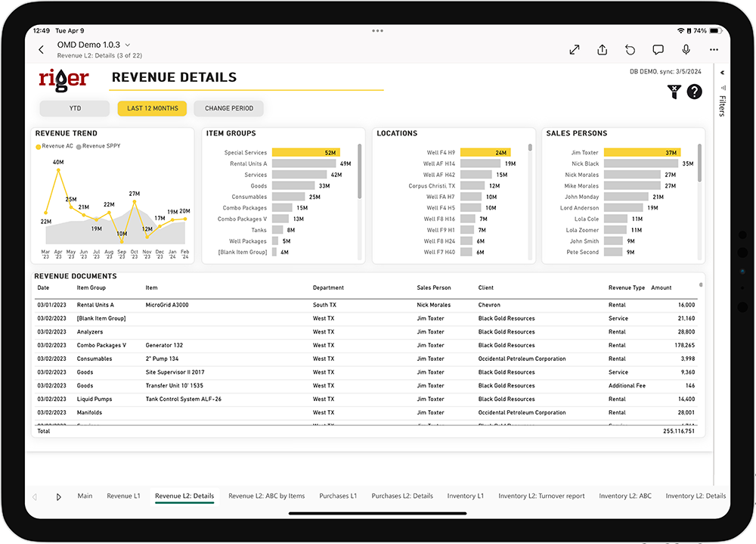Select the Special Services yellow bar

(305, 153)
